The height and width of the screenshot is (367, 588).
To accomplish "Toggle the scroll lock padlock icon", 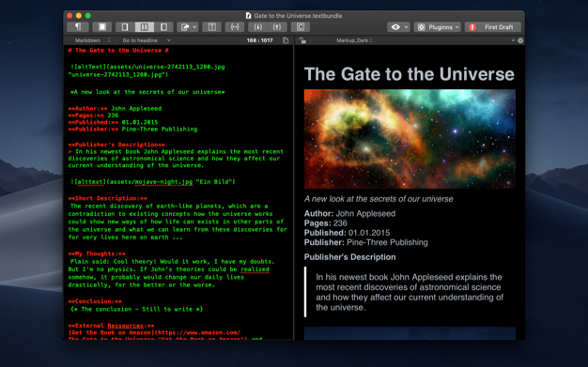I will [302, 40].
